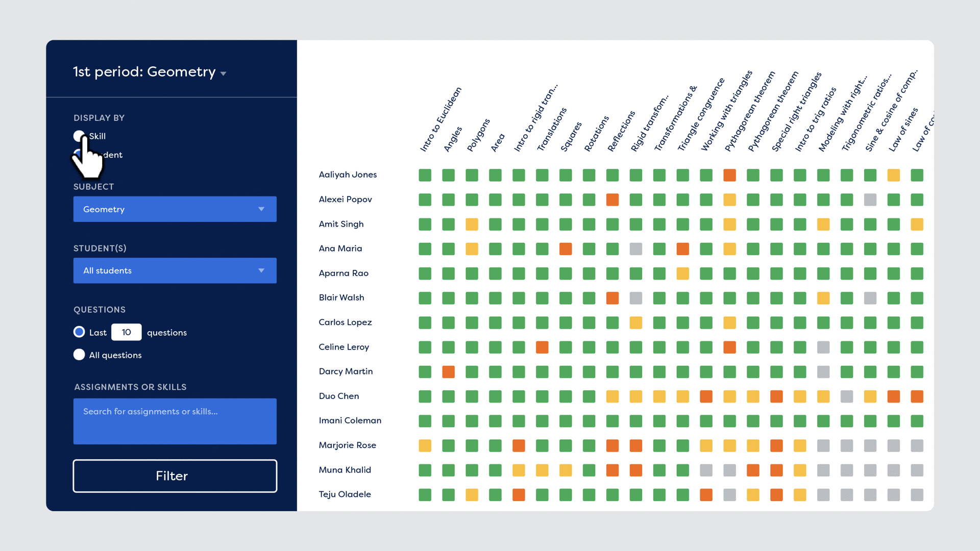This screenshot has height=551, width=980.
Task: Click Marjorie Rose's yellow Intro to Euclidean square
Action: (x=425, y=445)
